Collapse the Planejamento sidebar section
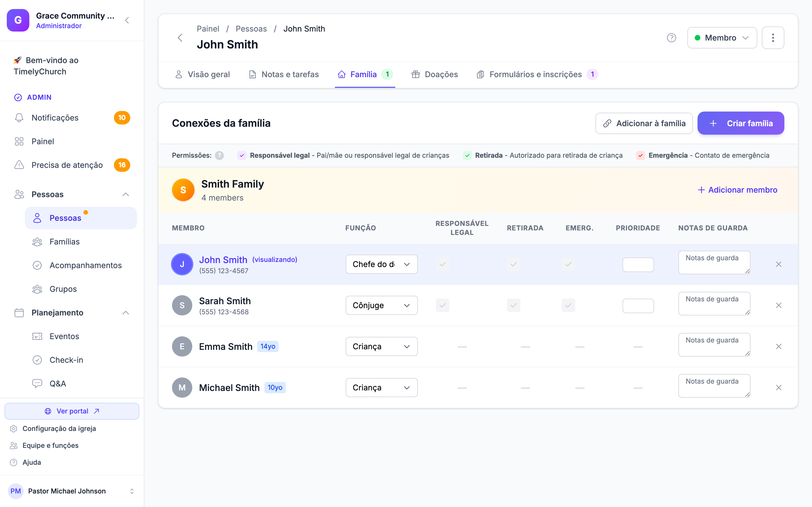812x507 pixels. click(126, 313)
